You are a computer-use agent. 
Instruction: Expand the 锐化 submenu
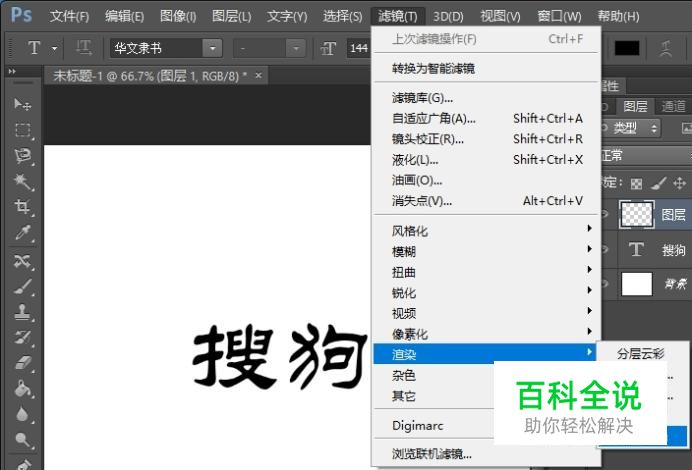point(485,293)
